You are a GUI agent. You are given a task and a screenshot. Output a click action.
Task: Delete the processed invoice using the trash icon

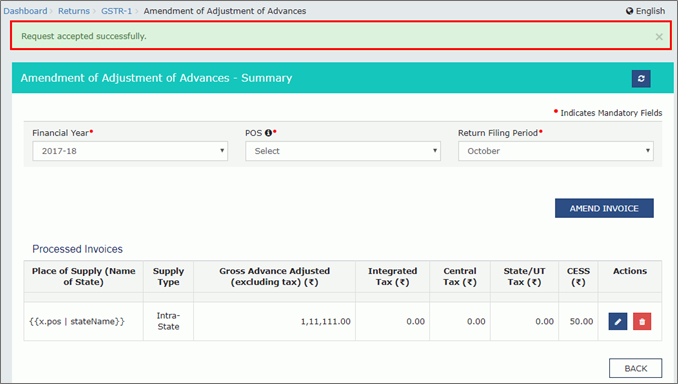point(642,321)
